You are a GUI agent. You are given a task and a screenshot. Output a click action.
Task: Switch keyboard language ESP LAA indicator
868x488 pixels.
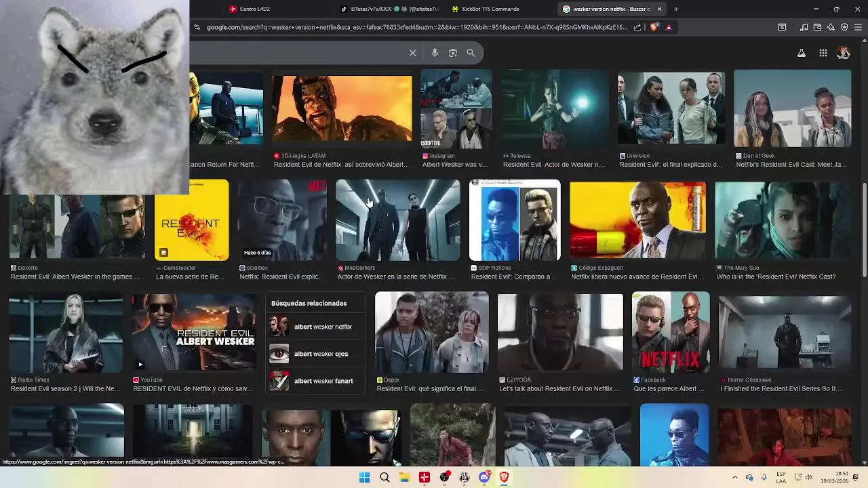click(x=781, y=477)
